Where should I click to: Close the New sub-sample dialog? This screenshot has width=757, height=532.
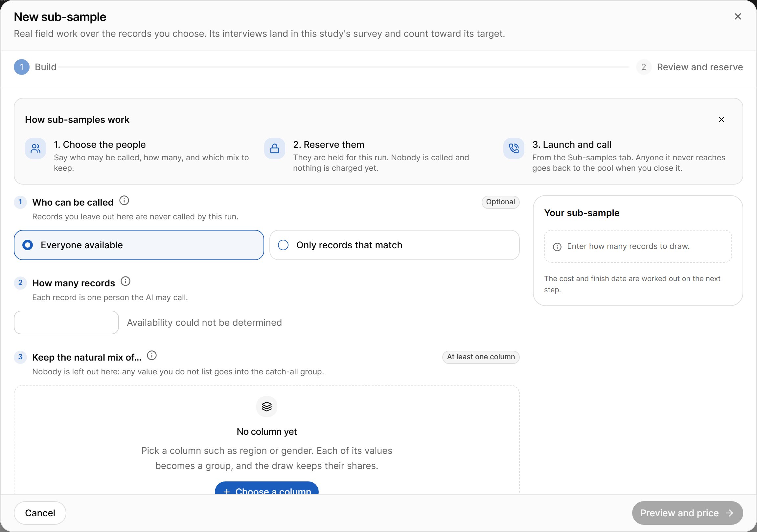[738, 16]
